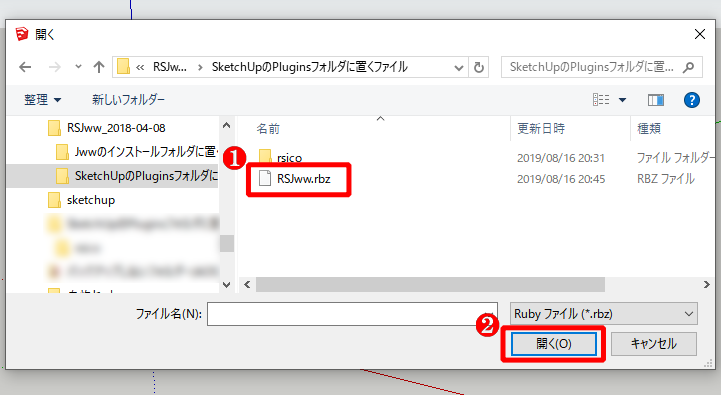Open help with the question icon
Screen dimensions: 721x395
point(692,100)
